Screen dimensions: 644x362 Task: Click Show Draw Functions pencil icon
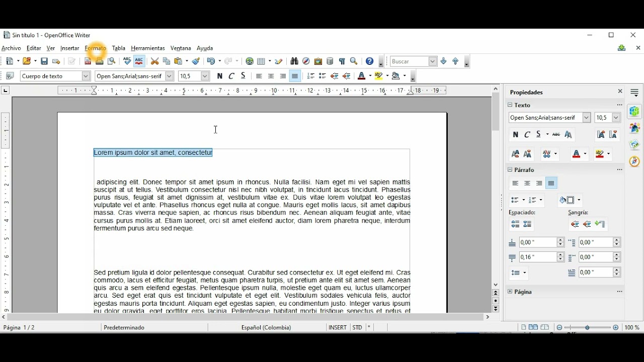[279, 61]
